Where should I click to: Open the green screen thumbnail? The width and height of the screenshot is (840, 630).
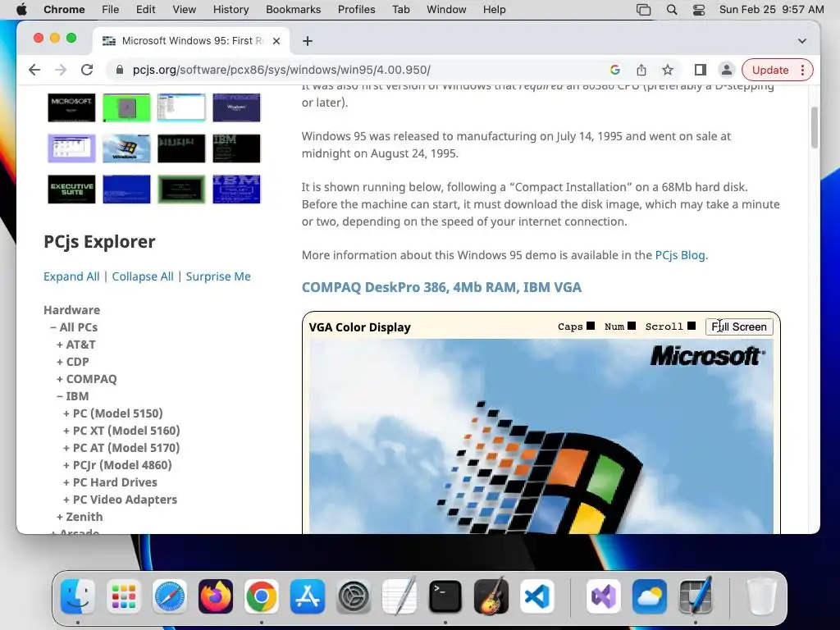126,107
